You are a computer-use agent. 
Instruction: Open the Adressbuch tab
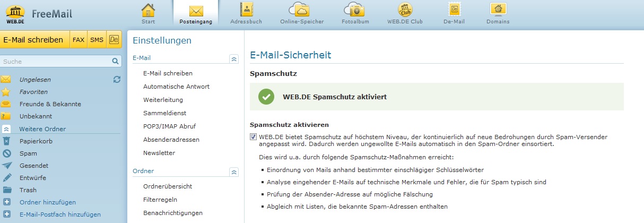click(247, 14)
